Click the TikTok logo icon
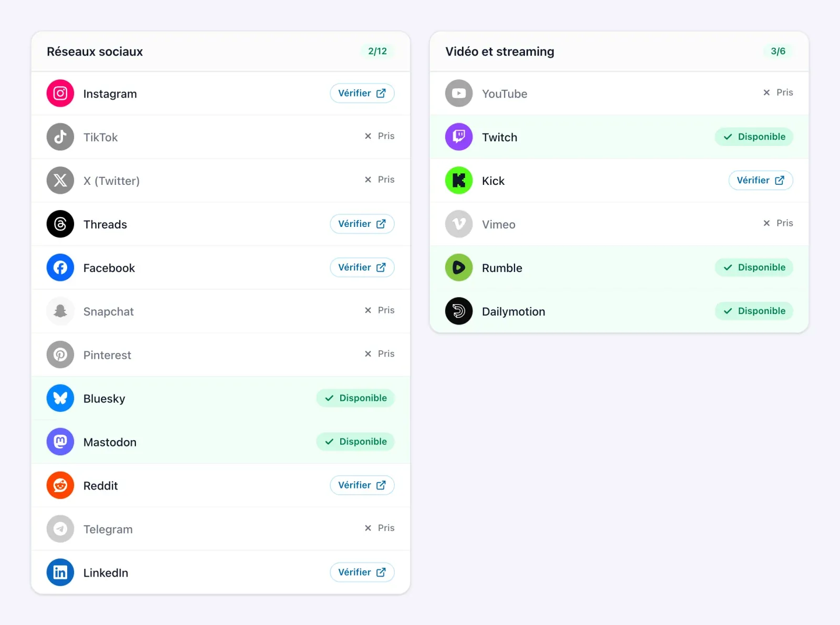The width and height of the screenshot is (840, 625). (60, 137)
